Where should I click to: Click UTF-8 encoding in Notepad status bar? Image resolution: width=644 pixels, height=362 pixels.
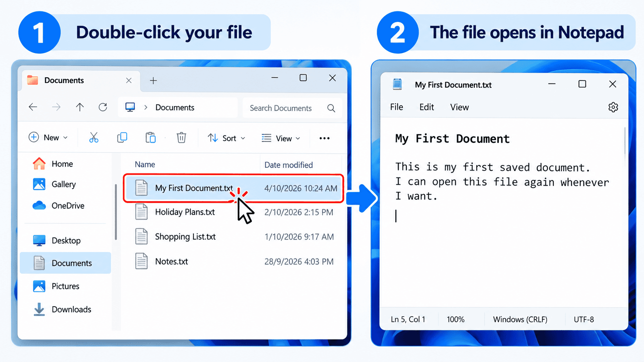coord(584,319)
